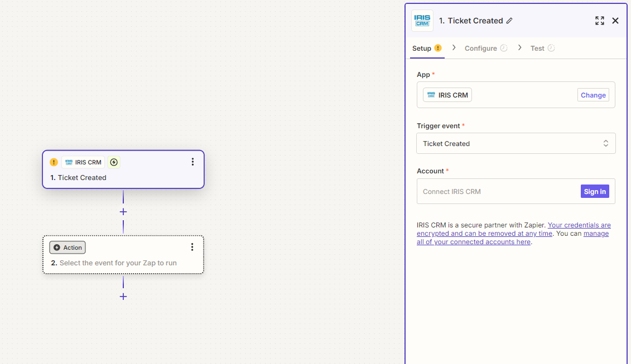
Task: Click the Trigger event up-down arrows
Action: pyautogui.click(x=606, y=144)
